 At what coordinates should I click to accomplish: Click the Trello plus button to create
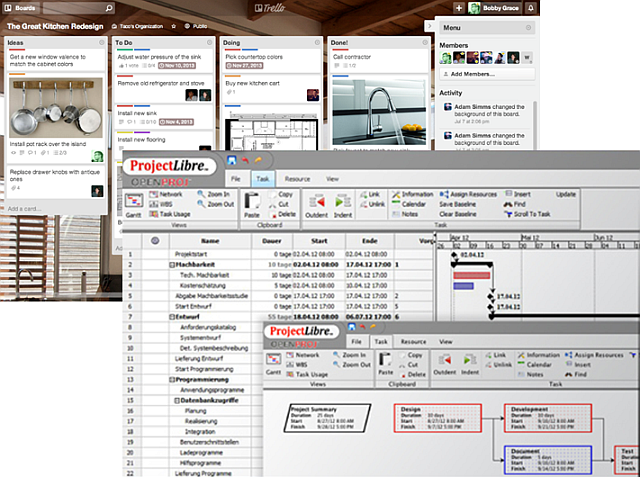[x=458, y=7]
